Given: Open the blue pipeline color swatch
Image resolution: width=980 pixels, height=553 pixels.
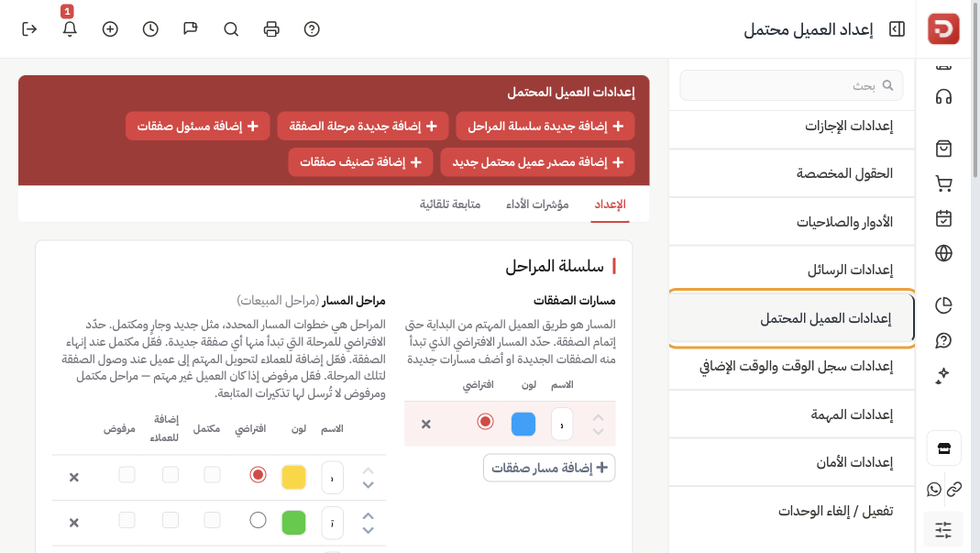Looking at the screenshot, I should (x=523, y=424).
